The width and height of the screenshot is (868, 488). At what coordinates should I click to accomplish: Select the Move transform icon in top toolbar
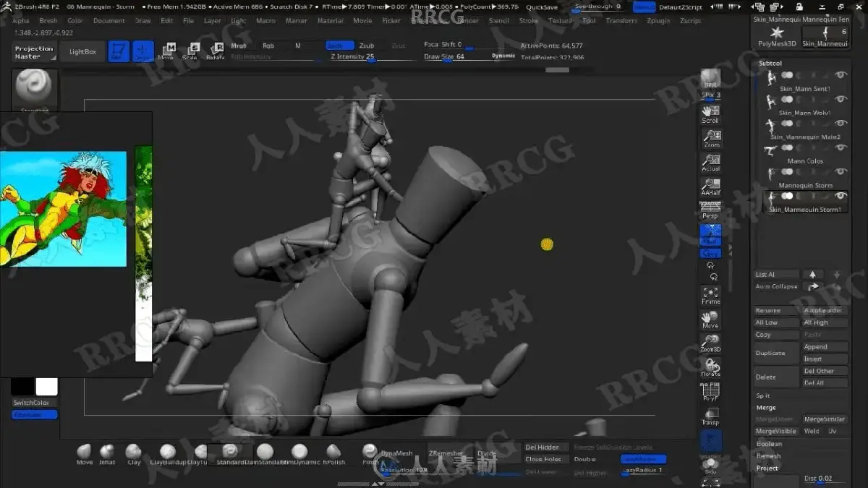click(x=166, y=51)
